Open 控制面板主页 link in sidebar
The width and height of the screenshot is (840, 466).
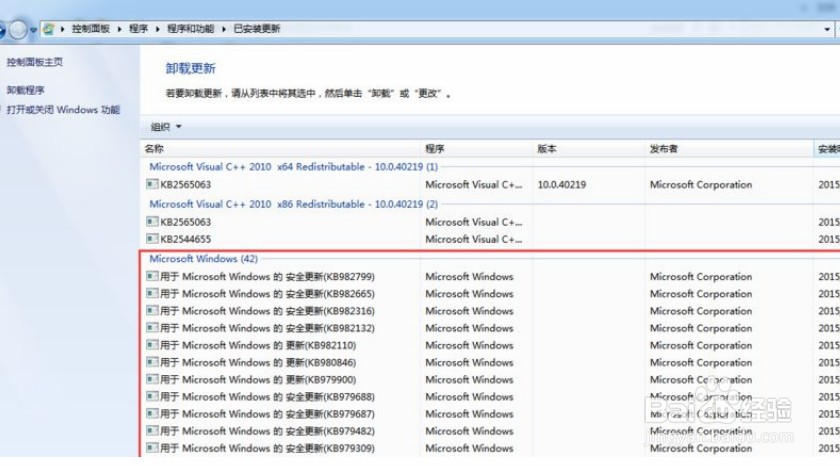35,62
